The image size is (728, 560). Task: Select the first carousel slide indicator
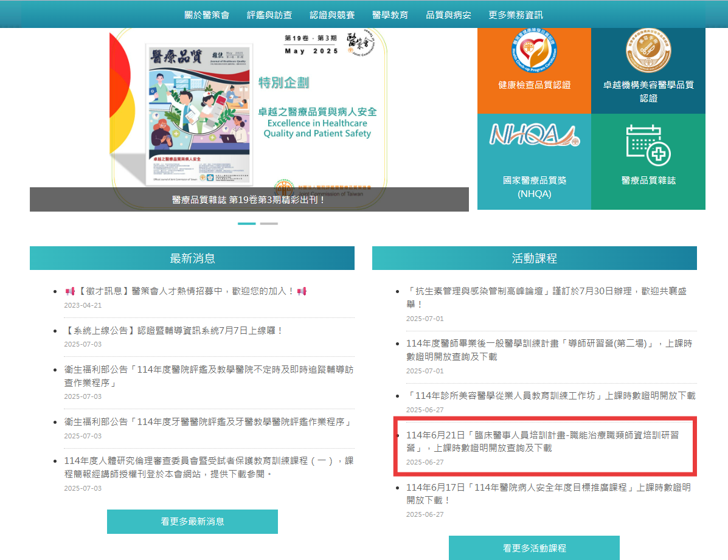[x=246, y=224]
